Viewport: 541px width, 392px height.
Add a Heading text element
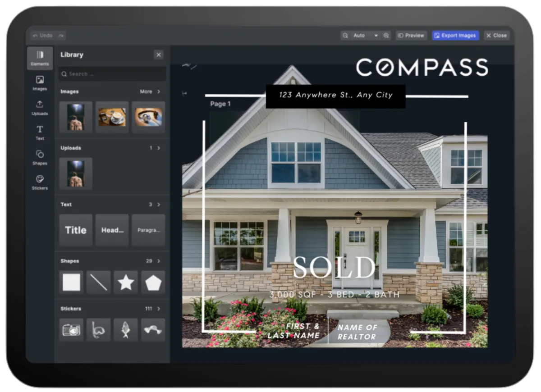[112, 230]
